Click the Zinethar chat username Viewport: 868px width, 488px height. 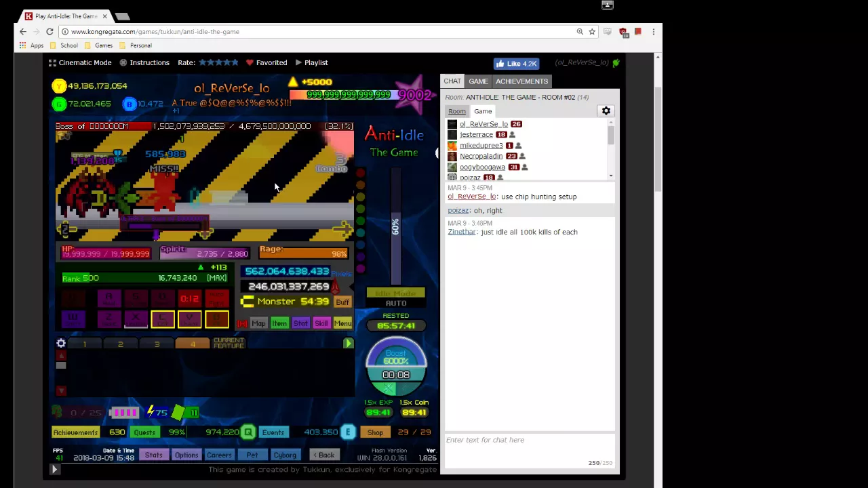click(462, 232)
